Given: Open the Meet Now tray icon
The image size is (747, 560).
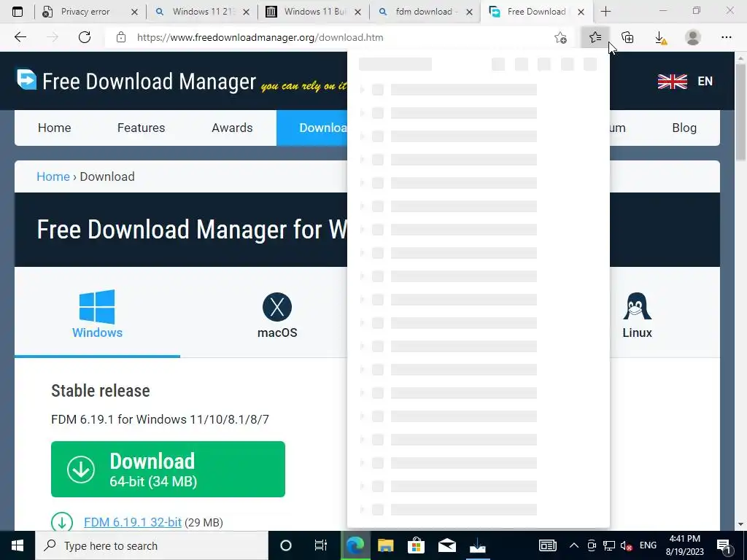Looking at the screenshot, I should click(x=592, y=545).
